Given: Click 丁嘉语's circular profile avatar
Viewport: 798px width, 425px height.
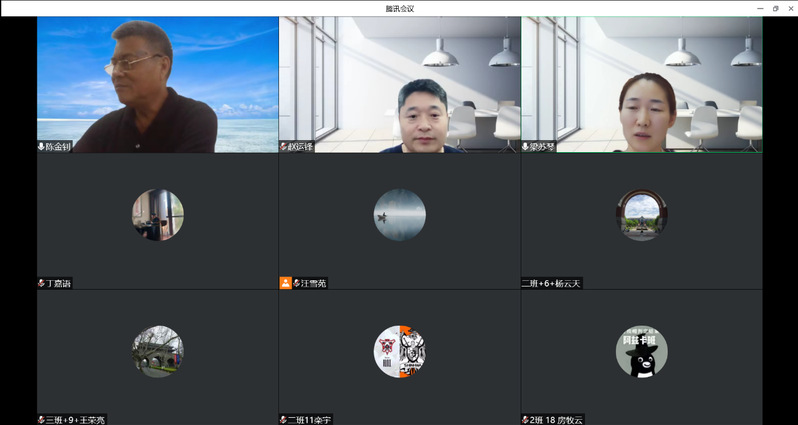Looking at the screenshot, I should click(157, 215).
